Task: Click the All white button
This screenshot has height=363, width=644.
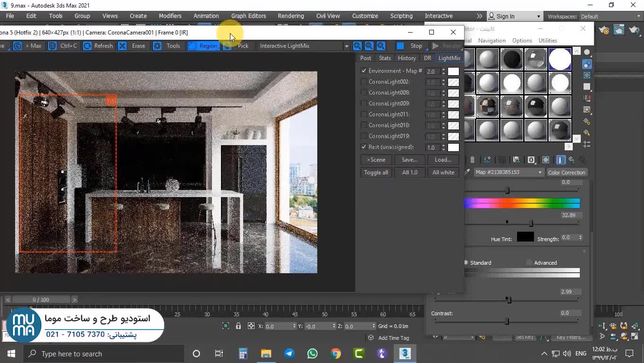Action: click(x=443, y=173)
